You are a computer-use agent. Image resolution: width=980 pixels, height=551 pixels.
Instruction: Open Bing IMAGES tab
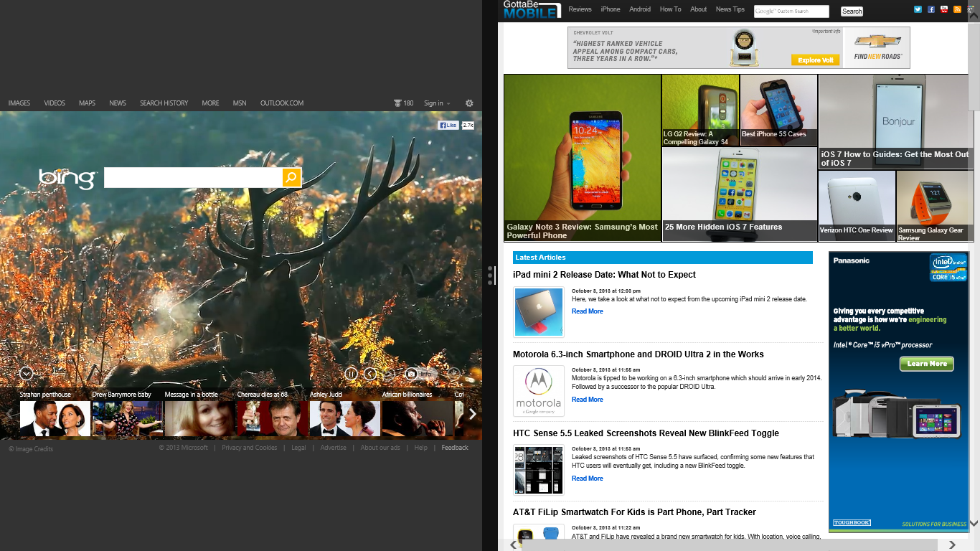19,103
